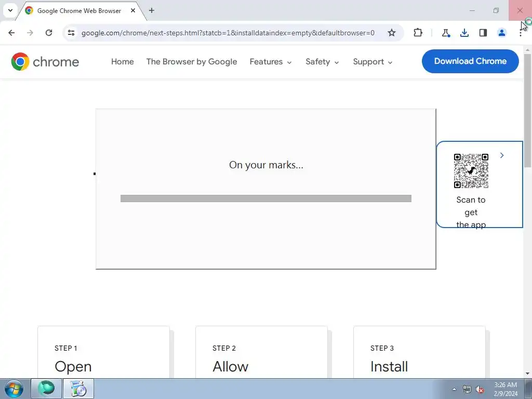Show the Downloads toolbar icon
Screen dimensions: 532x399
click(x=464, y=33)
